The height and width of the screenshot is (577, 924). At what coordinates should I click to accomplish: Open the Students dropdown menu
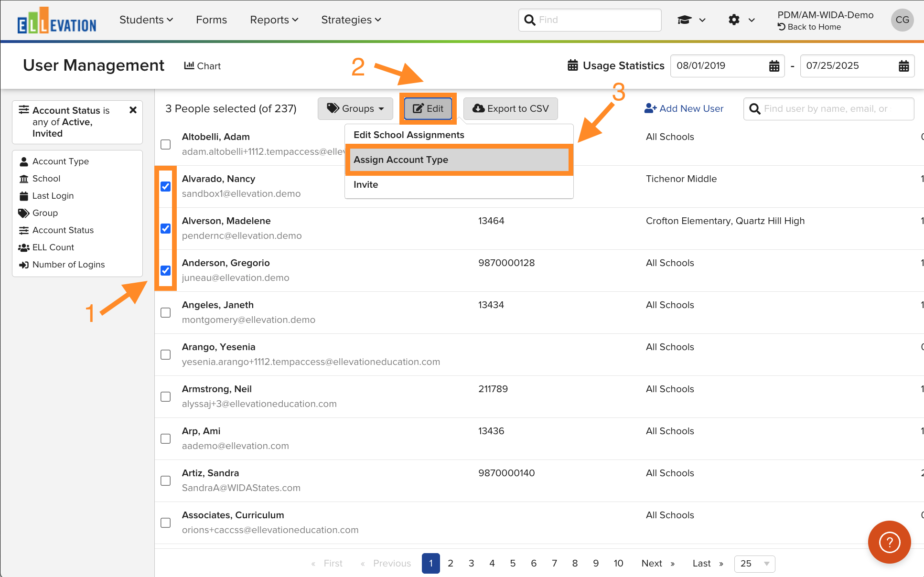[x=146, y=20]
